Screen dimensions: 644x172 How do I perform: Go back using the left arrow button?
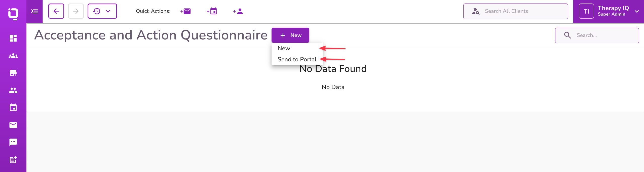(56, 11)
